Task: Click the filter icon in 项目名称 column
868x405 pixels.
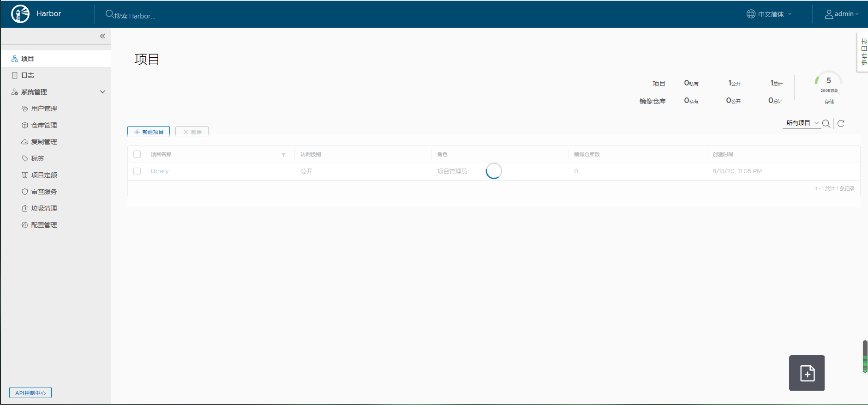Action: [x=283, y=155]
